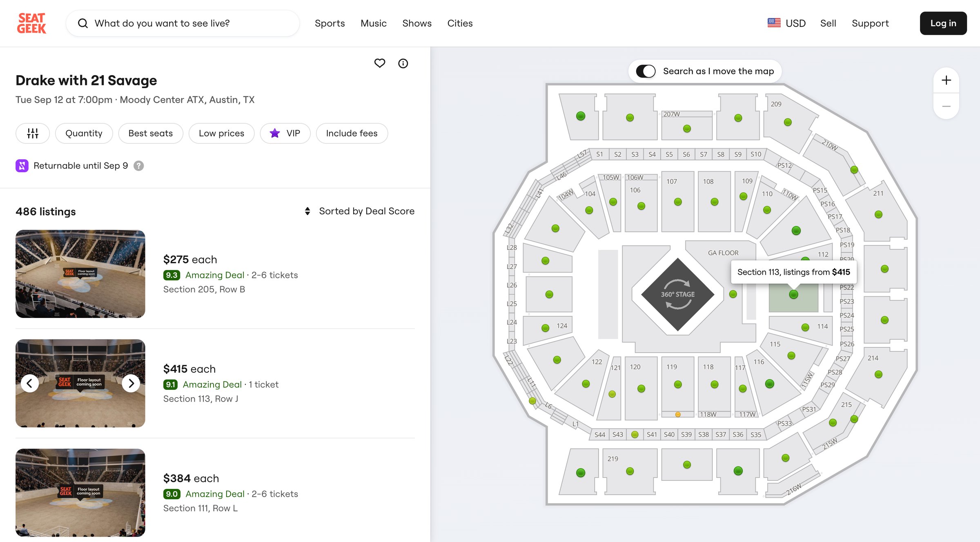Show previous photo for Section 113 listing

tap(29, 383)
